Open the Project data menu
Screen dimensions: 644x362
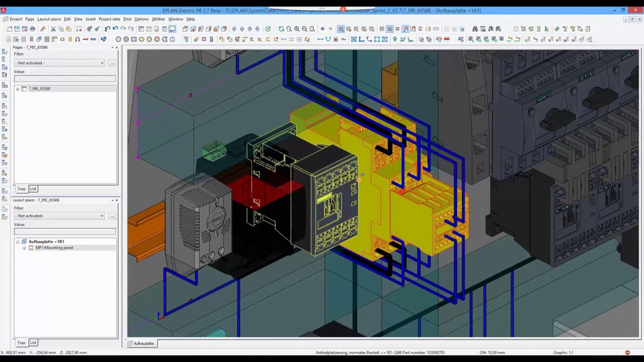pos(109,19)
